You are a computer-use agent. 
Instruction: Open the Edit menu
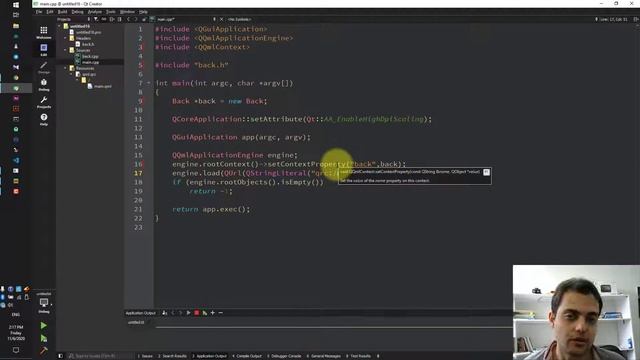click(50, 12)
